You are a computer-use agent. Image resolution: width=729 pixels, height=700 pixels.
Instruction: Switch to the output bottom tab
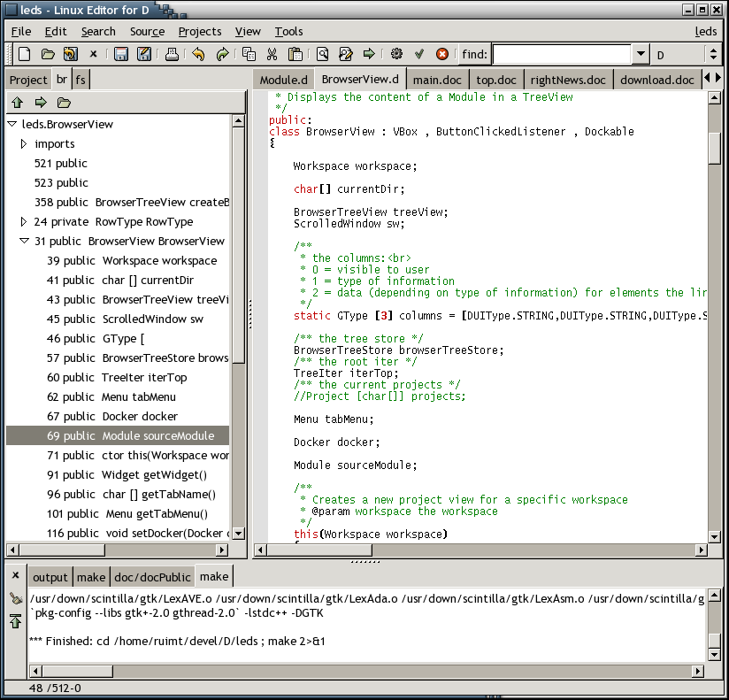point(50,577)
